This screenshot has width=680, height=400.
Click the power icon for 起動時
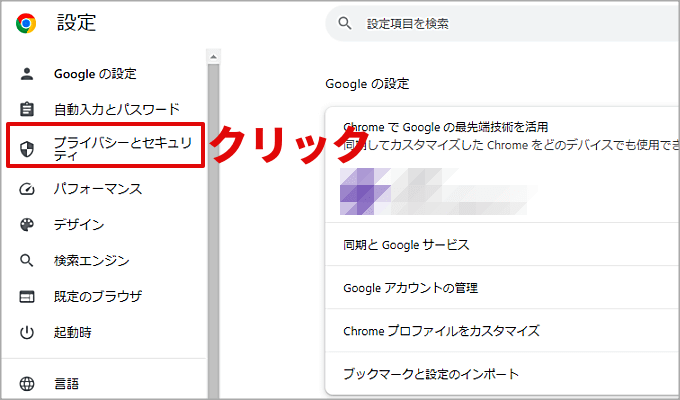pos(27,333)
